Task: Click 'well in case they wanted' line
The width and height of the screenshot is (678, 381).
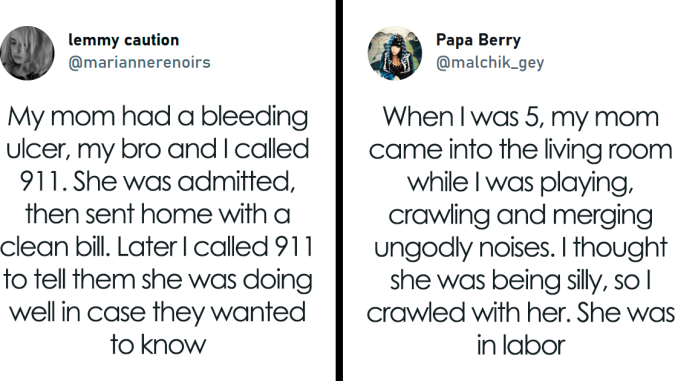Action: tap(158, 312)
